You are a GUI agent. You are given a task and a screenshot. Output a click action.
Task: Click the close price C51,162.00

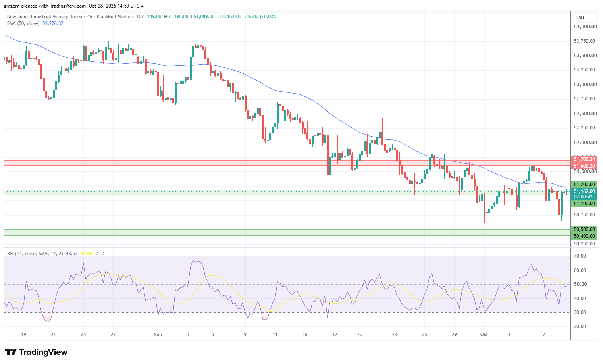coord(229,17)
